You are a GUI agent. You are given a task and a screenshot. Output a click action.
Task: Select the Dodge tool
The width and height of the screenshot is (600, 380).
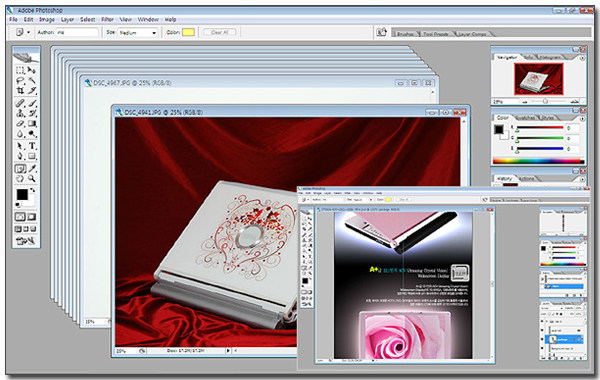(32, 134)
